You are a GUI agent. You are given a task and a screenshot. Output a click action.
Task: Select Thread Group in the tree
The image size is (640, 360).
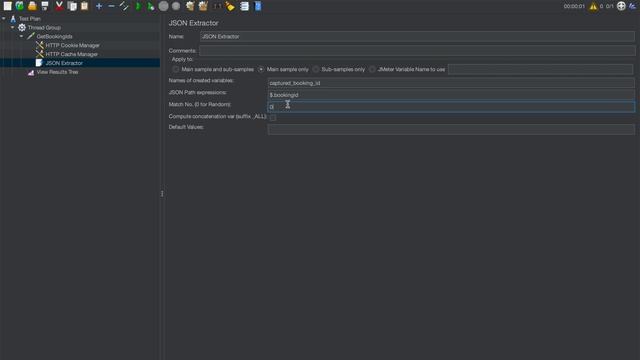[x=44, y=28]
